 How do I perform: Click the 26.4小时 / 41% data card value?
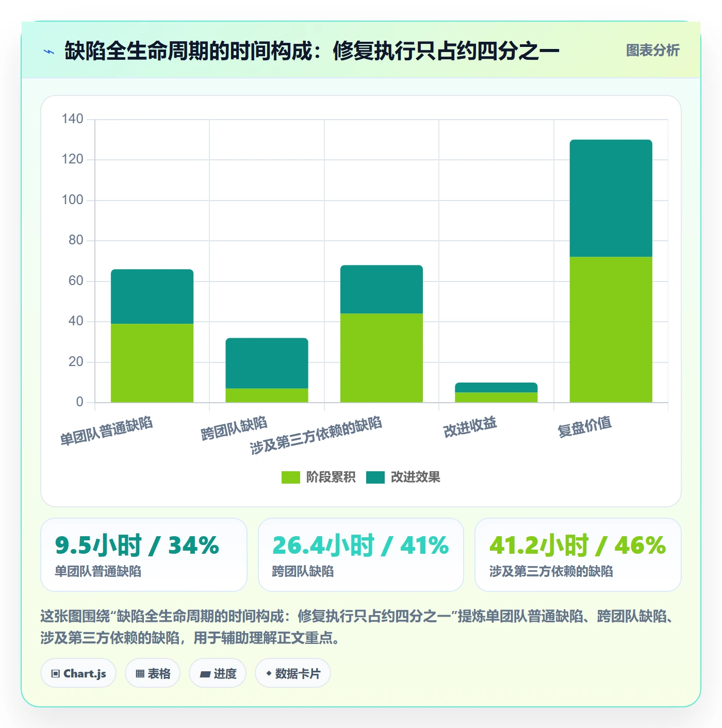click(360, 545)
